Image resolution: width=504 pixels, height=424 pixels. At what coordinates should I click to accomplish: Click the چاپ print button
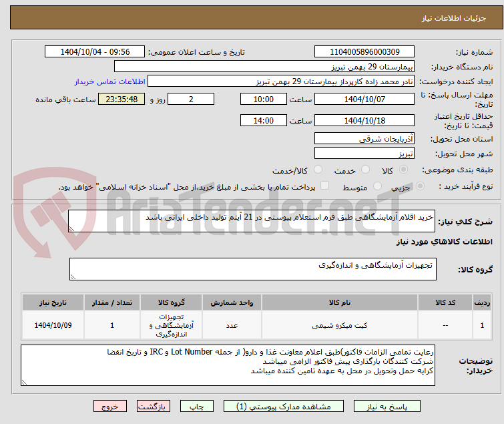coord(197,407)
